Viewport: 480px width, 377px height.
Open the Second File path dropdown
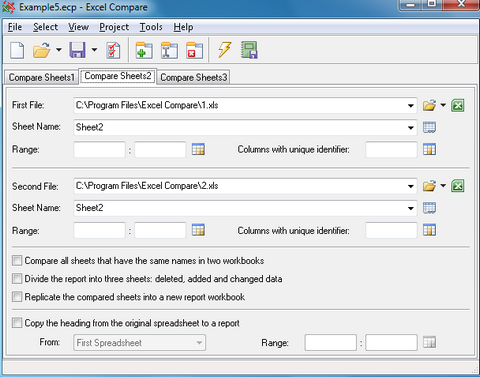[411, 187]
